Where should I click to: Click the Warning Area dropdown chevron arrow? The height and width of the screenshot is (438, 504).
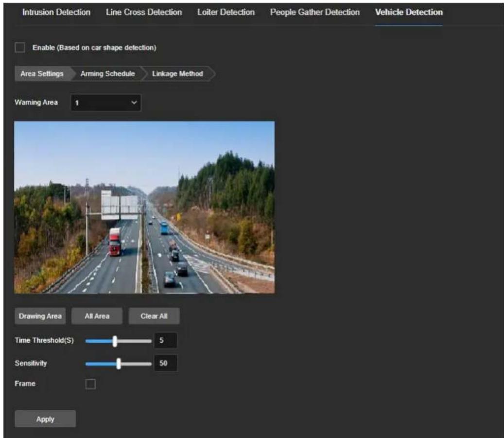pos(134,103)
